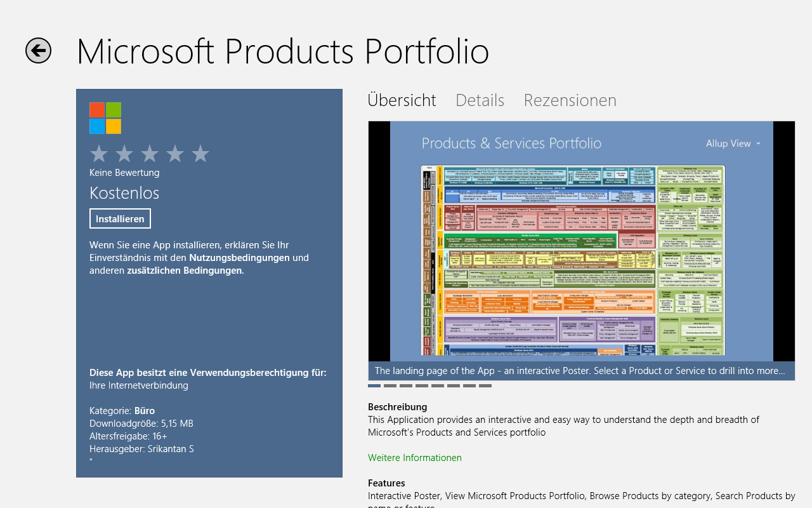
Task: Click the first rating star
Action: coord(99,154)
